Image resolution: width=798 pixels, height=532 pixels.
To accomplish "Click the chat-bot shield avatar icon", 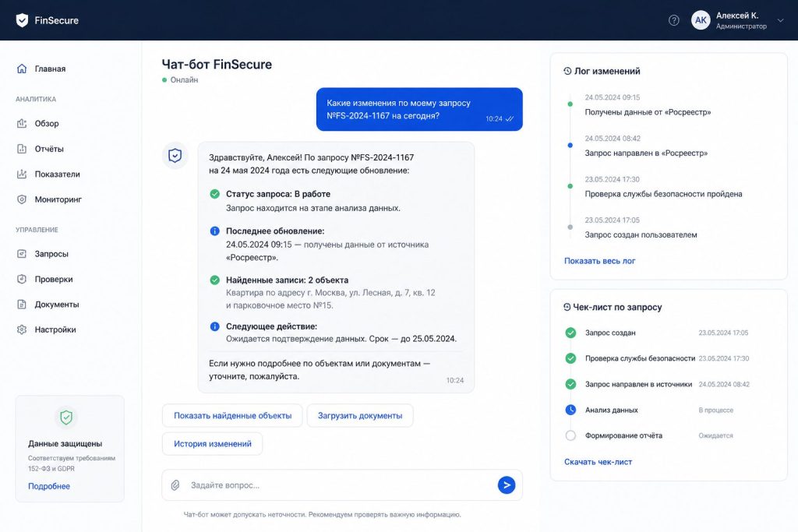I will (x=175, y=155).
